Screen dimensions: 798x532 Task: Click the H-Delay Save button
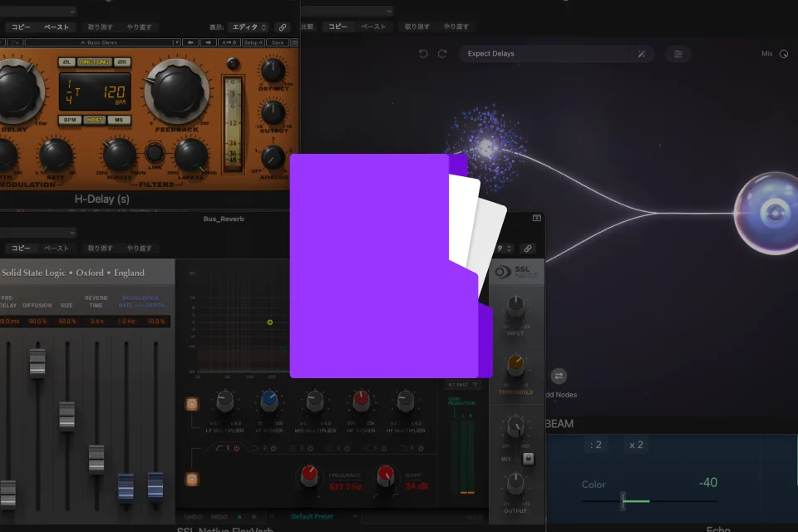click(x=278, y=42)
